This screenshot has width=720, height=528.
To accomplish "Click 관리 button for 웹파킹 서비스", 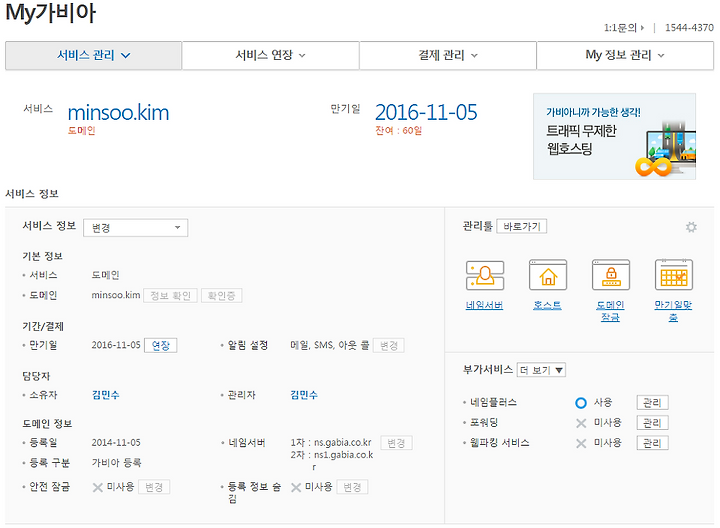I will (652, 443).
